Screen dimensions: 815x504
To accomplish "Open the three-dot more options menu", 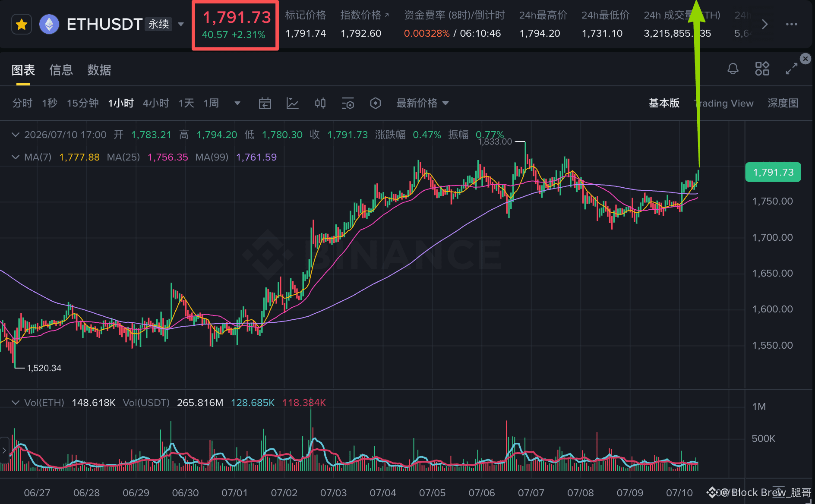I will tap(791, 24).
